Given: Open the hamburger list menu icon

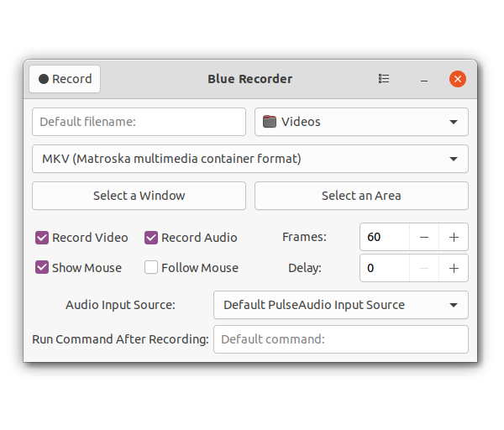Looking at the screenshot, I should coord(384,79).
